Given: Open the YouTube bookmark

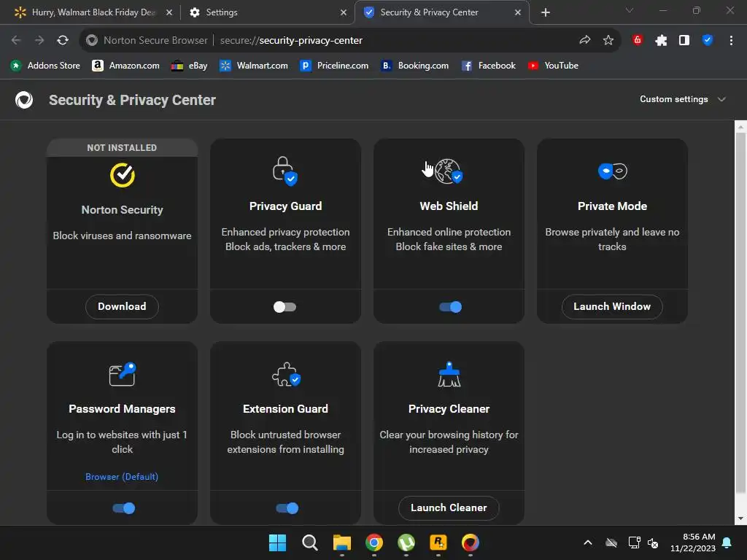Looking at the screenshot, I should click(x=553, y=66).
